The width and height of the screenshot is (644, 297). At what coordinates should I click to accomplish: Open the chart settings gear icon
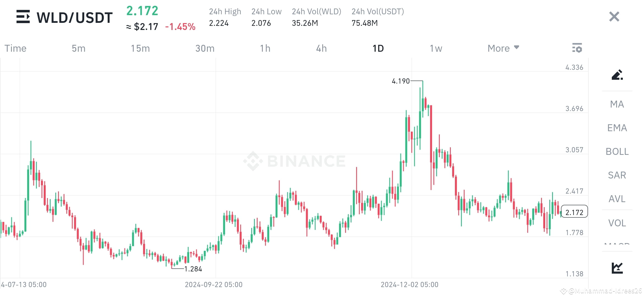click(x=577, y=48)
